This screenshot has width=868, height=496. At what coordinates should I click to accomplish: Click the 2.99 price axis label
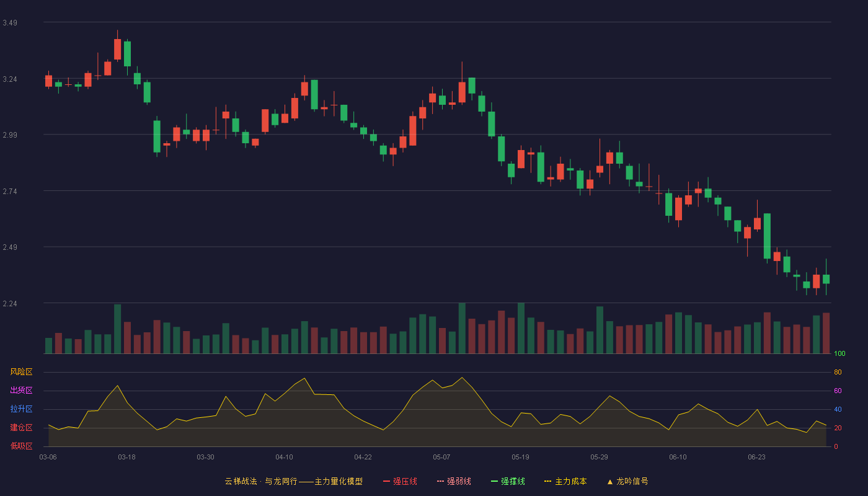pos(10,135)
